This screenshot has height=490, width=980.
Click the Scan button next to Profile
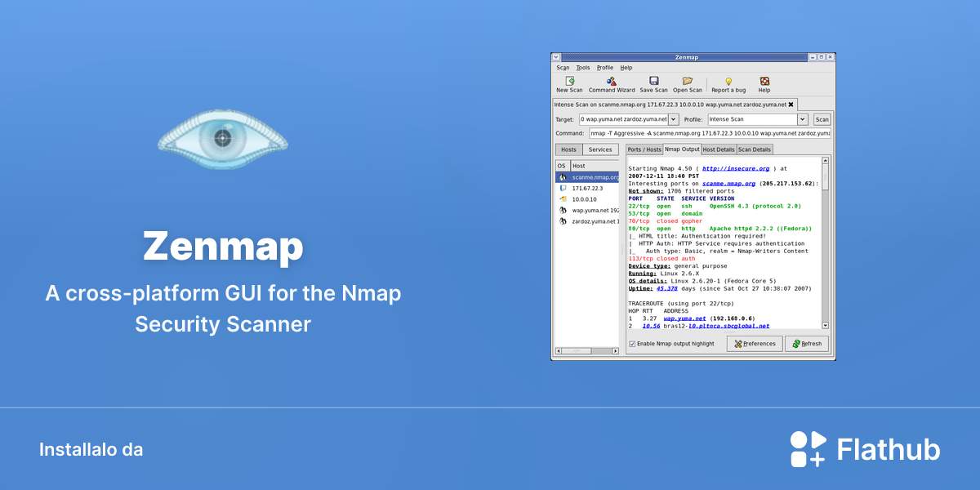tap(822, 119)
